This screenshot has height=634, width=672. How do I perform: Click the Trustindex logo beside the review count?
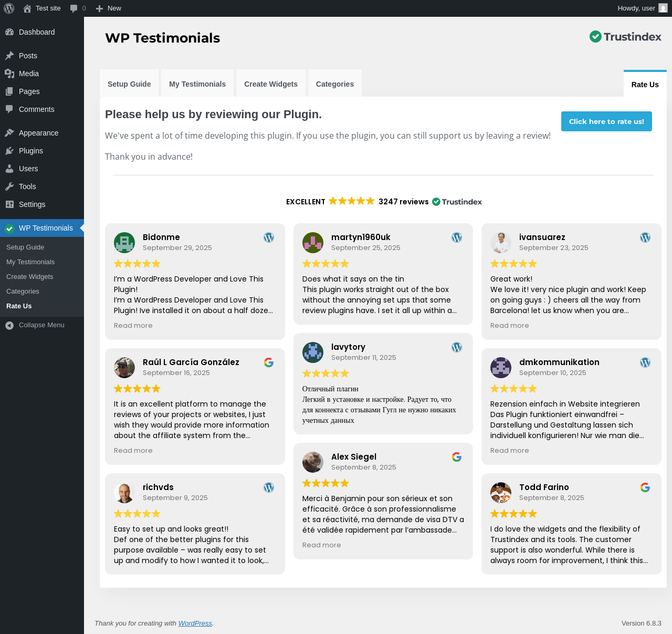(457, 202)
